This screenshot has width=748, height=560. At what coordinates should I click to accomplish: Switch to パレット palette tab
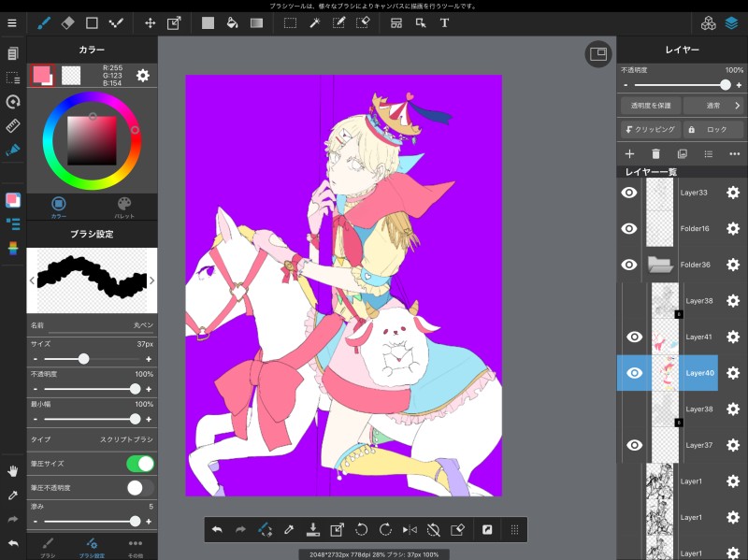click(124, 207)
